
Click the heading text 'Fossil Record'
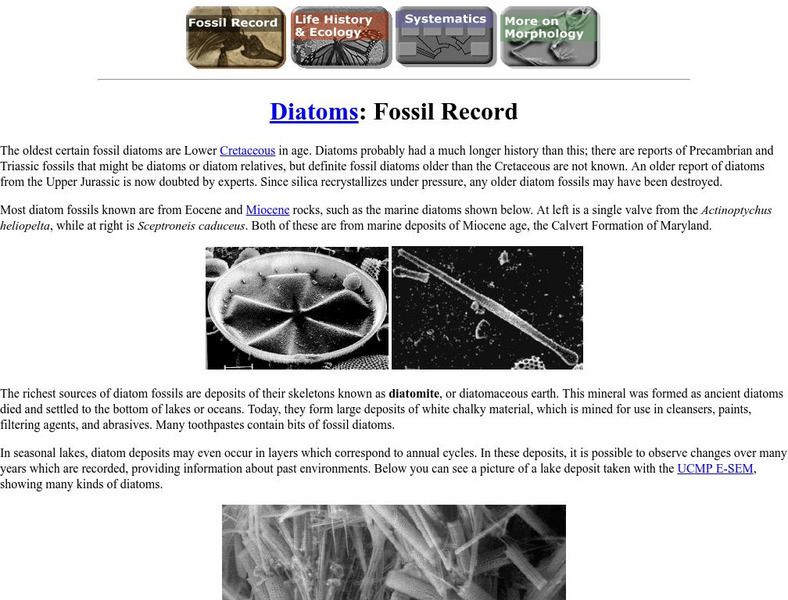(445, 112)
